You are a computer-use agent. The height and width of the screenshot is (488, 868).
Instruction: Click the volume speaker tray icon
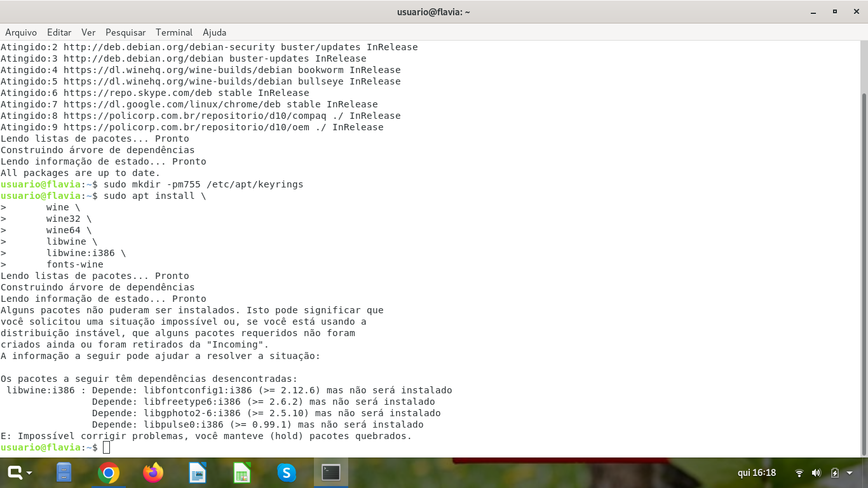click(817, 473)
